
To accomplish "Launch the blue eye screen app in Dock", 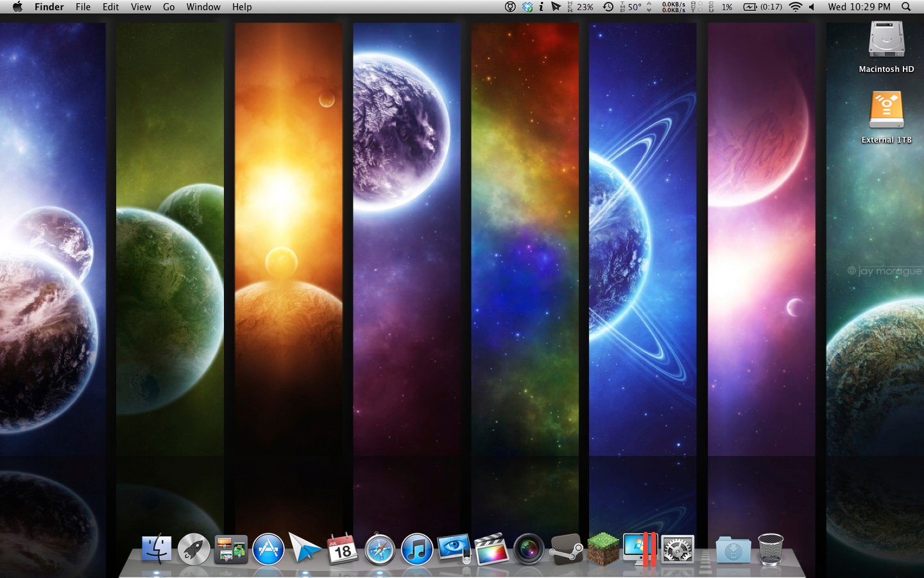I will (x=454, y=548).
